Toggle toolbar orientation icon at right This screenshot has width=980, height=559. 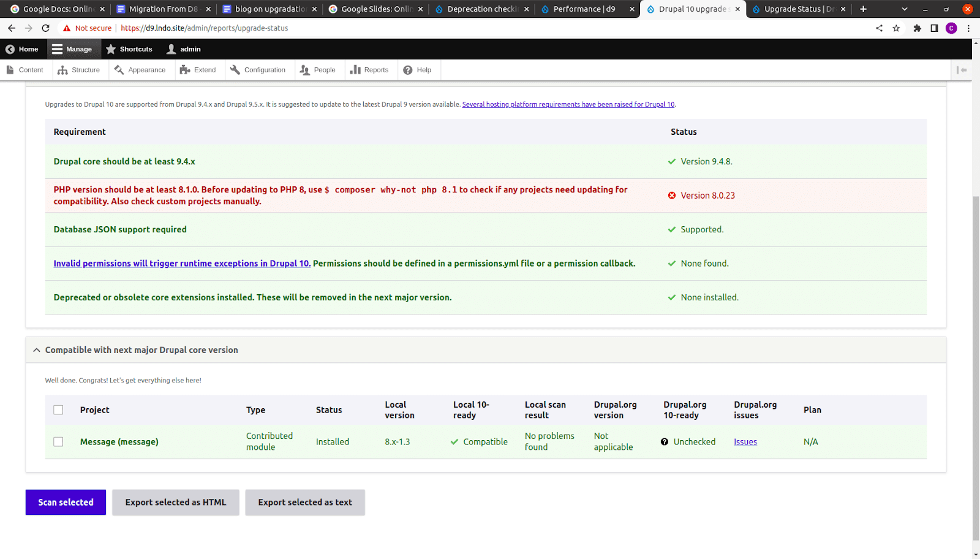click(962, 70)
